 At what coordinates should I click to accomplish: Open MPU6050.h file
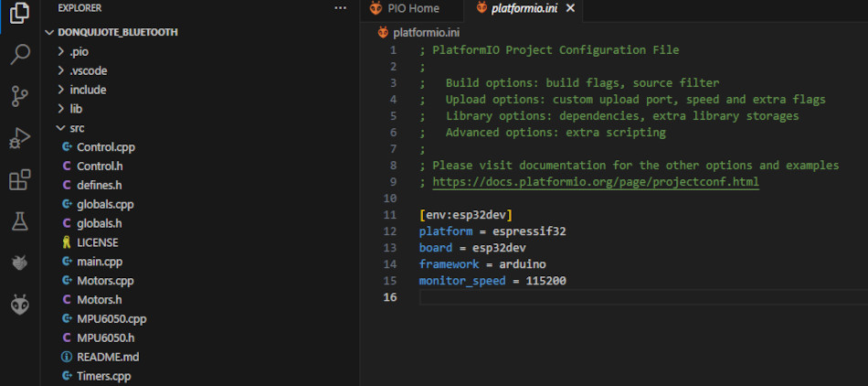[105, 338]
